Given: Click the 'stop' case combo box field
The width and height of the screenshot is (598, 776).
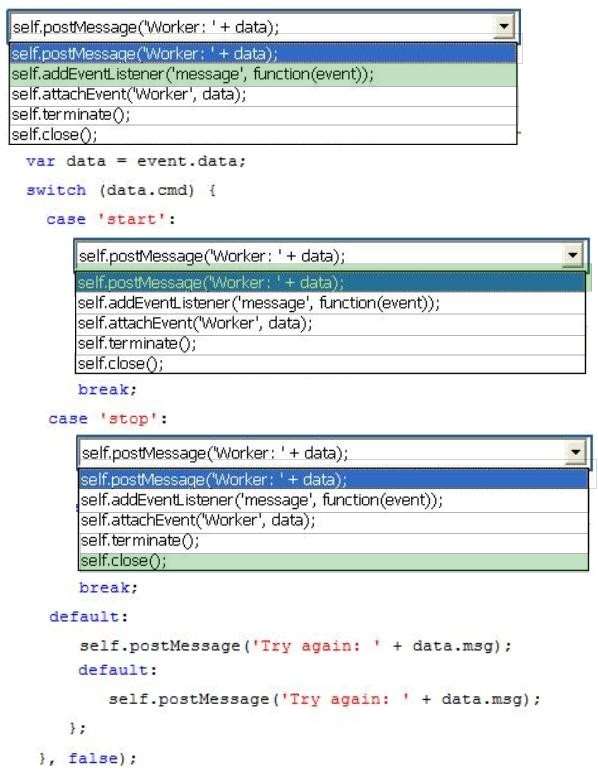Looking at the screenshot, I should point(322,452).
